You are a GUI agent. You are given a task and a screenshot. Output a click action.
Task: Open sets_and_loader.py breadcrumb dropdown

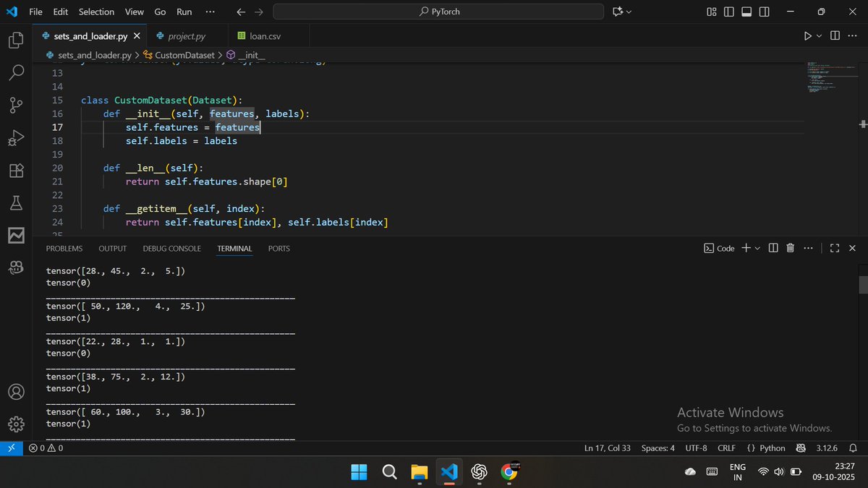[x=88, y=55]
